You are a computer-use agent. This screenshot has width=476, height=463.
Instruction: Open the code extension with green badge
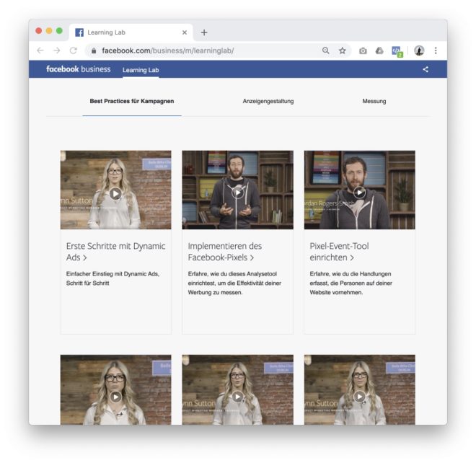[397, 51]
